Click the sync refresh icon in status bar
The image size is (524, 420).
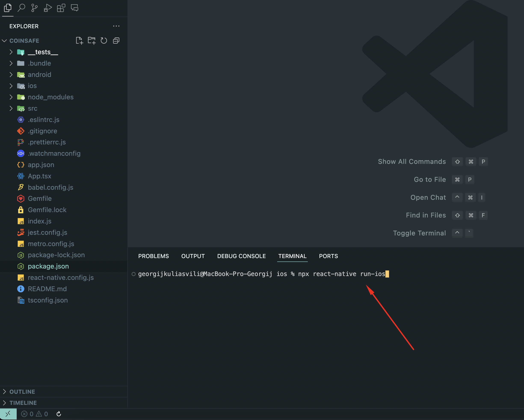pyautogui.click(x=59, y=414)
